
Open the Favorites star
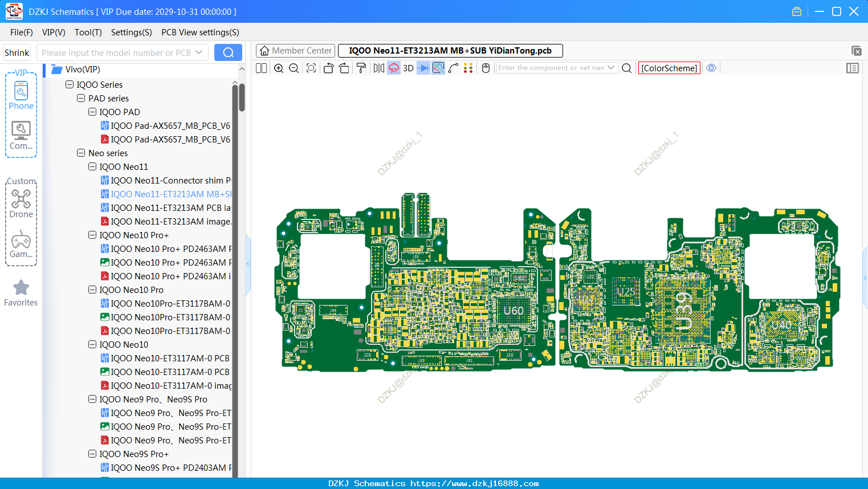point(21,293)
